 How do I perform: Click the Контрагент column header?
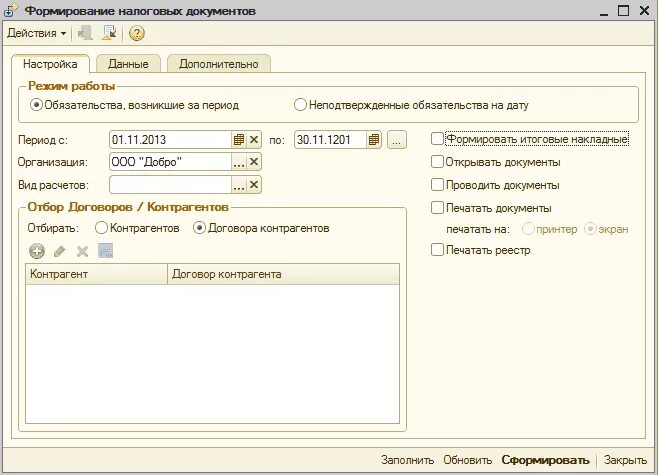pyautogui.click(x=97, y=274)
